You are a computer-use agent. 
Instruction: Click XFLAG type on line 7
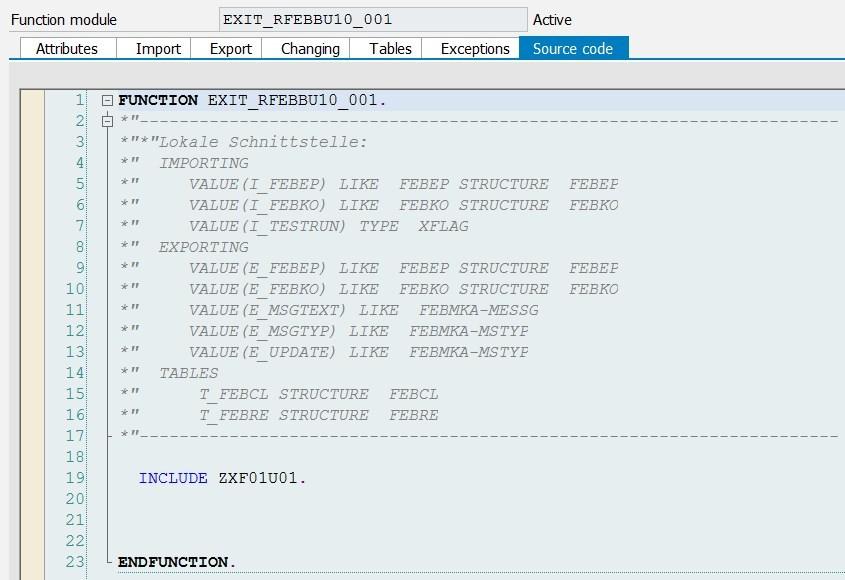tap(444, 226)
